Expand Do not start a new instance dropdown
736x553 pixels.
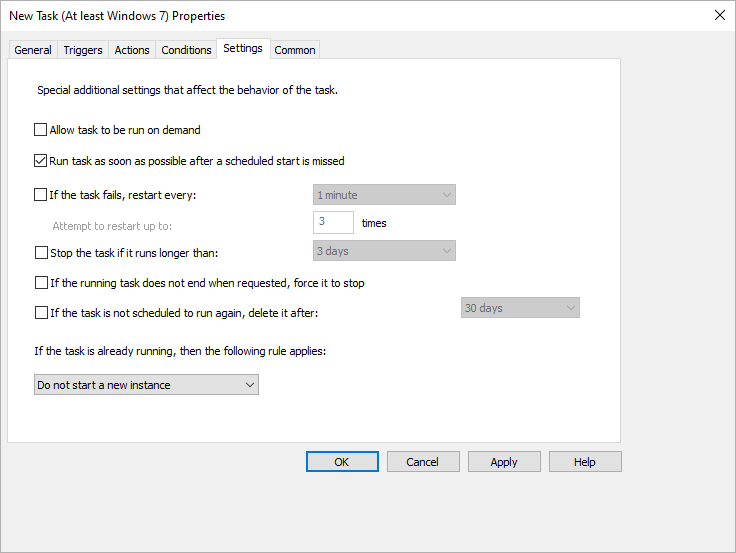click(x=146, y=385)
